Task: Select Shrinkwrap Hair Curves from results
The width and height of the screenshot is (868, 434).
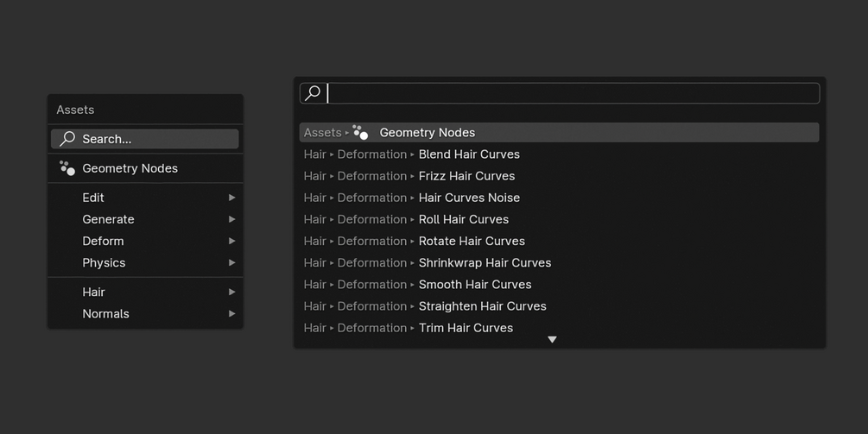Action: tap(485, 262)
